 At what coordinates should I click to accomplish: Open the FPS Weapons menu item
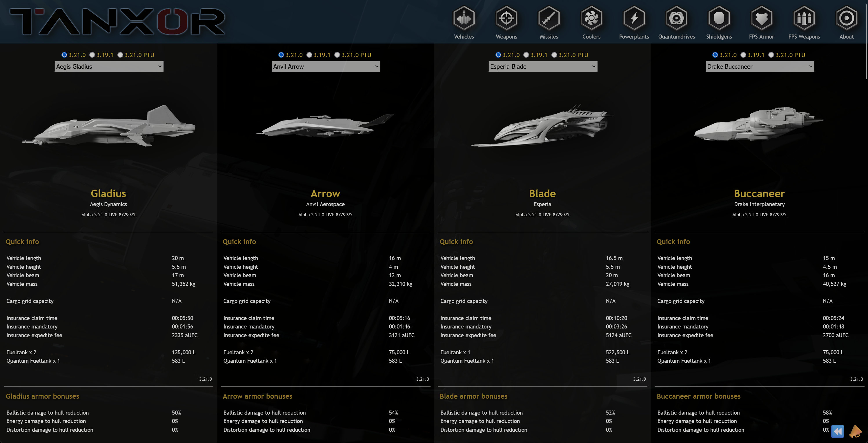(x=804, y=22)
